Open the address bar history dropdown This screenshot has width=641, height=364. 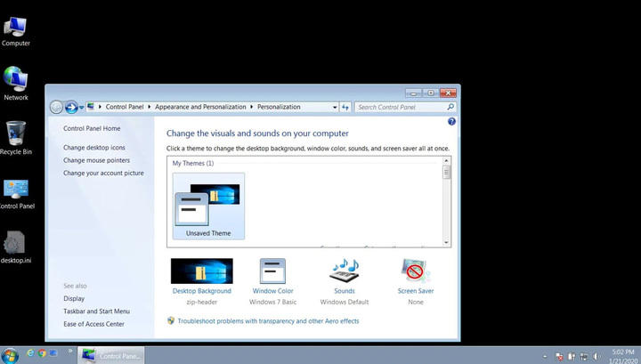point(335,107)
